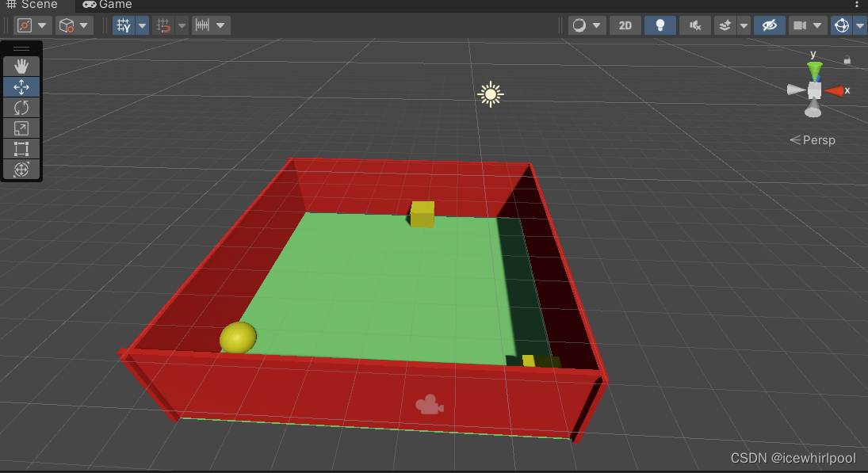This screenshot has height=473, width=868.
Task: Select the Rect Transform tool
Action: (21, 149)
